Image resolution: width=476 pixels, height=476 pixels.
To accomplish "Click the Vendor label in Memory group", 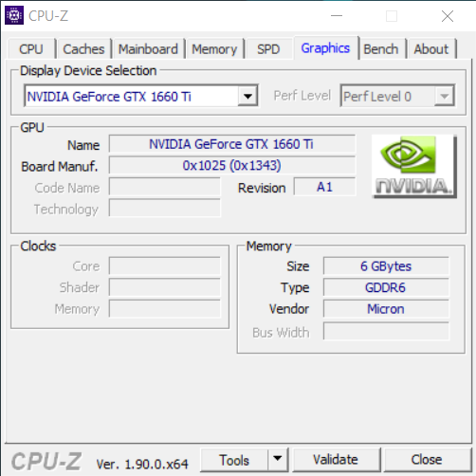I will pyautogui.click(x=289, y=309).
